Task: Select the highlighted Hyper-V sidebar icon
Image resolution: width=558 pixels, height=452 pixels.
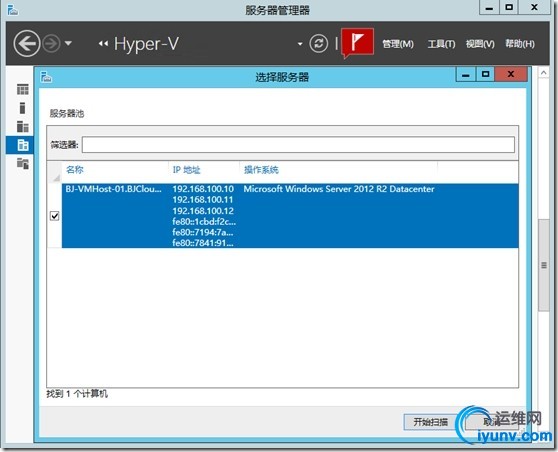Action: coord(20,145)
